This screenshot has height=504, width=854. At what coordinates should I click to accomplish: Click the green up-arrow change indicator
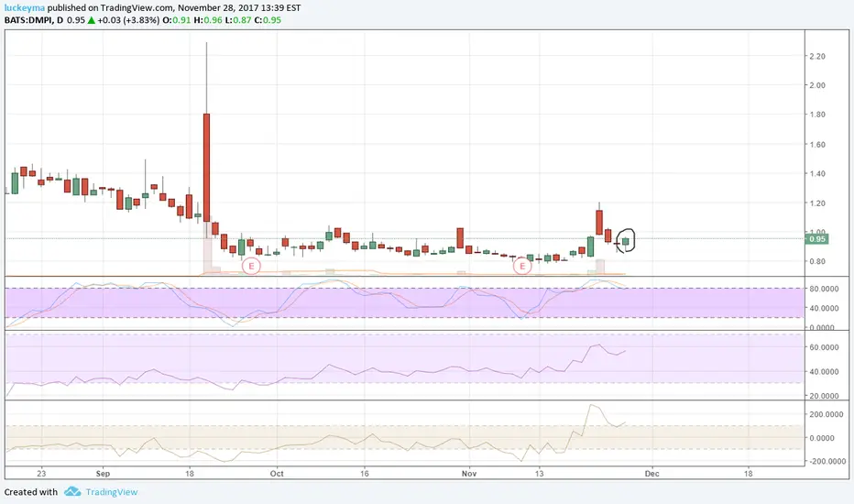click(x=92, y=20)
